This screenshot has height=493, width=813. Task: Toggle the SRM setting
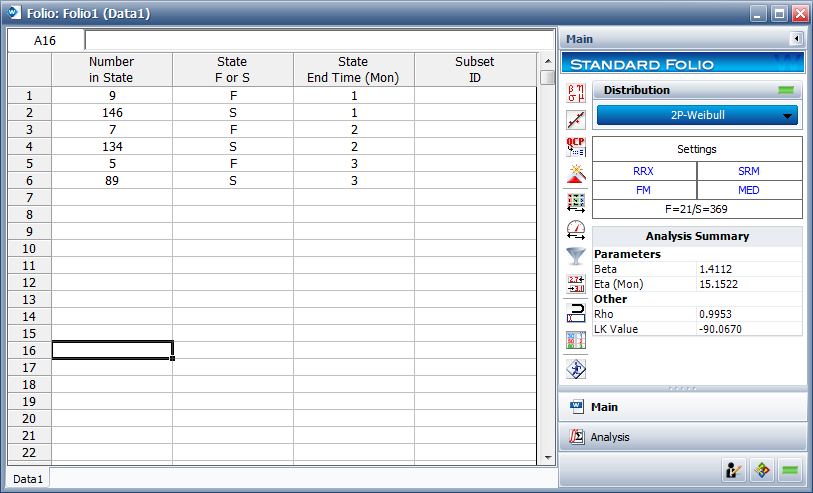coord(749,171)
